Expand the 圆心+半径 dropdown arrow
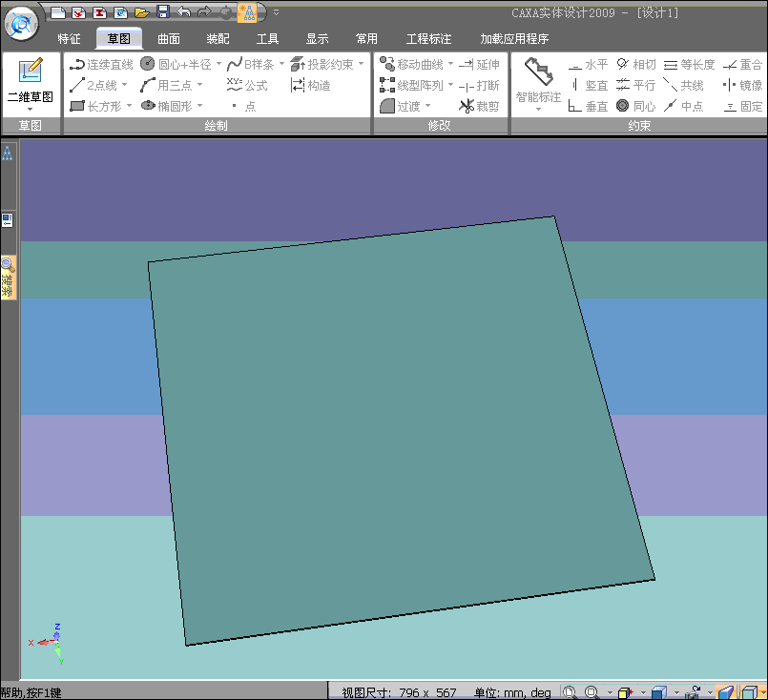Image resolution: width=768 pixels, height=700 pixels. 218,64
